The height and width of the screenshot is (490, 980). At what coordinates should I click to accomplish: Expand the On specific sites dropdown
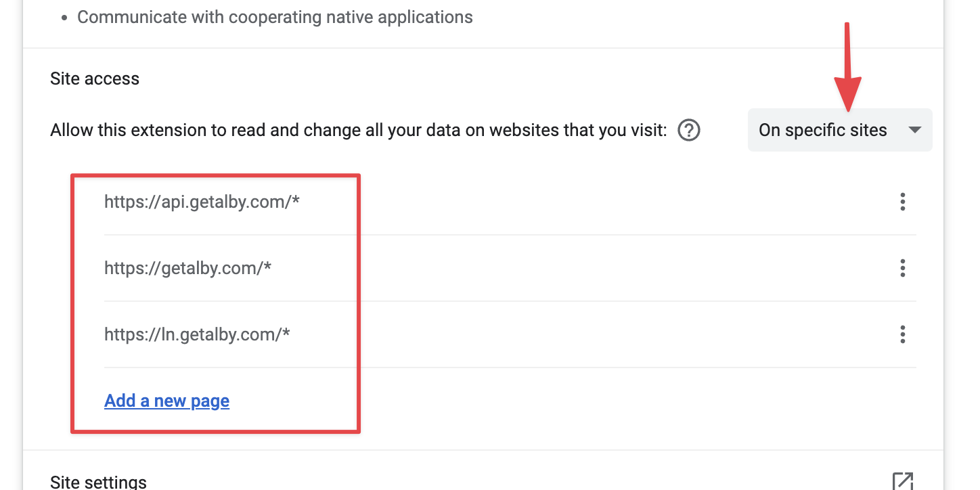[x=822, y=130]
